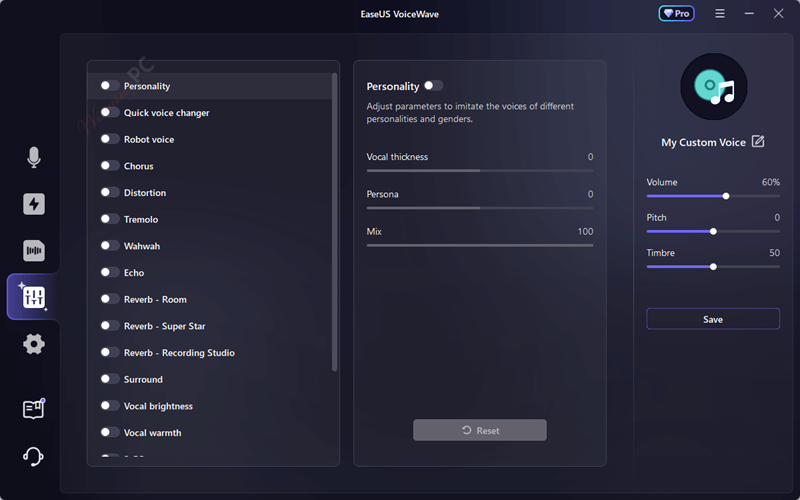Open the lightning bolt sidebar section
This screenshot has width=800, height=500.
[x=34, y=204]
